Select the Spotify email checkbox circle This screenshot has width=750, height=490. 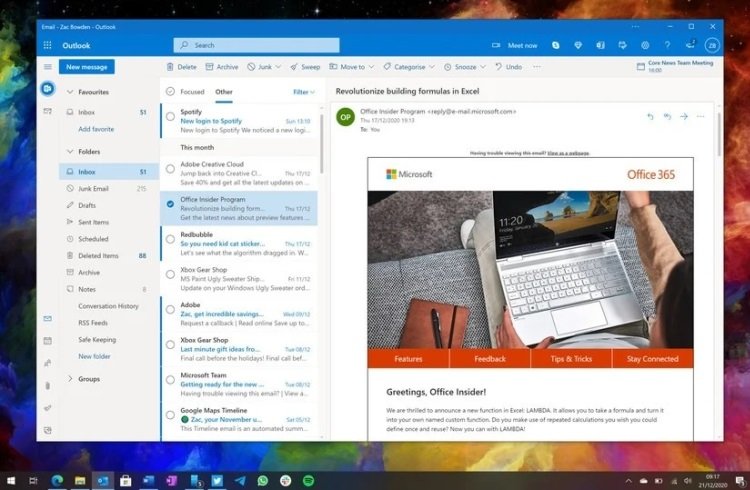tap(170, 116)
